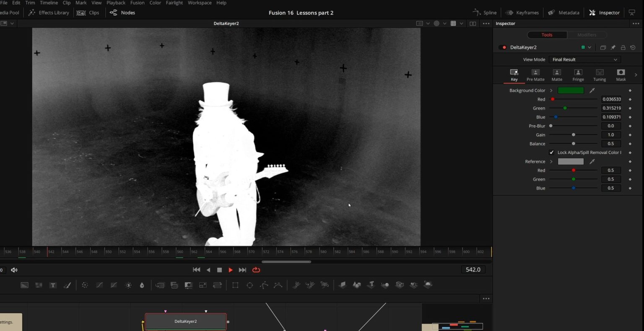Expand the Reference color section
Image resolution: width=644 pixels, height=331 pixels.
[x=551, y=162]
